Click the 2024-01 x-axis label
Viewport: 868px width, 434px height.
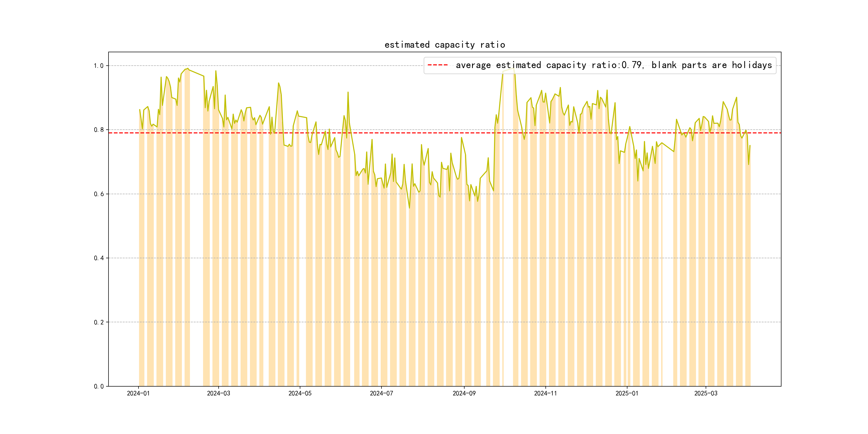(x=138, y=393)
